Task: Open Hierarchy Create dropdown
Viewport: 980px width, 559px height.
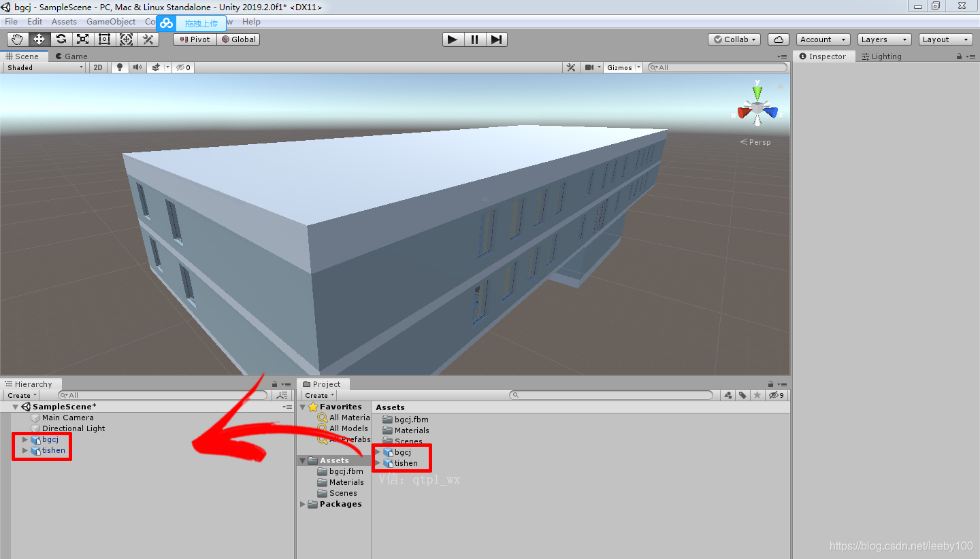Action: pyautogui.click(x=22, y=395)
